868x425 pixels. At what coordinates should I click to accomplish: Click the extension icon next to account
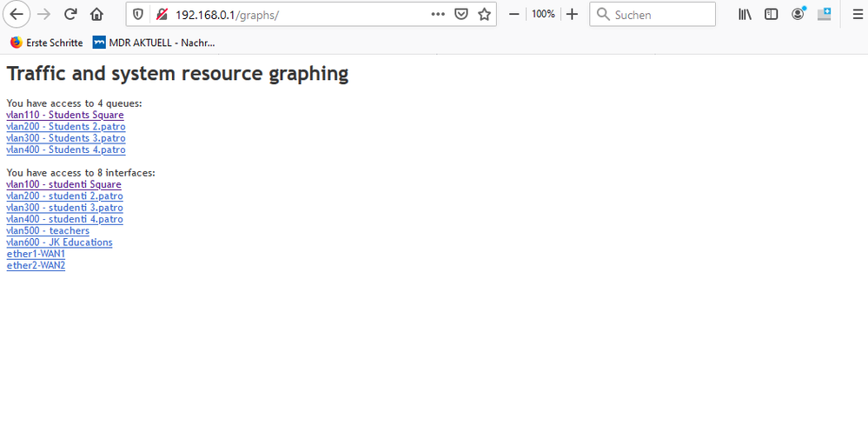(x=825, y=15)
